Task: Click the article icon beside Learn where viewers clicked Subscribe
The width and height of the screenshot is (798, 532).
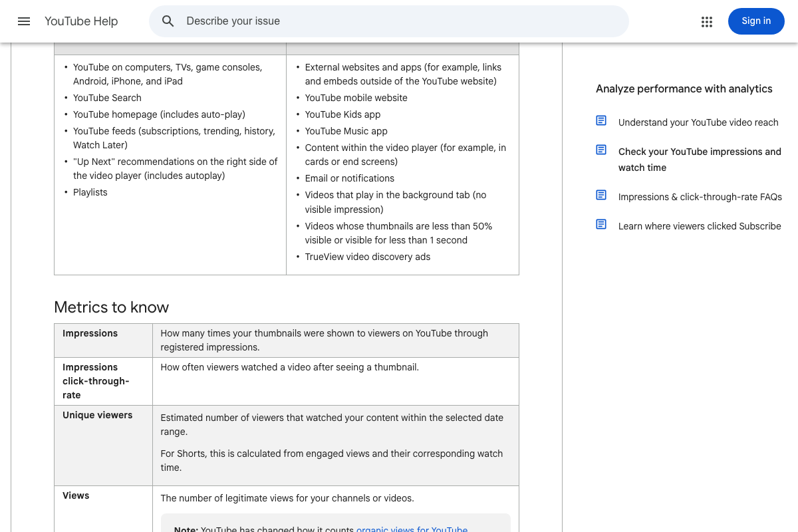Action: (x=601, y=224)
